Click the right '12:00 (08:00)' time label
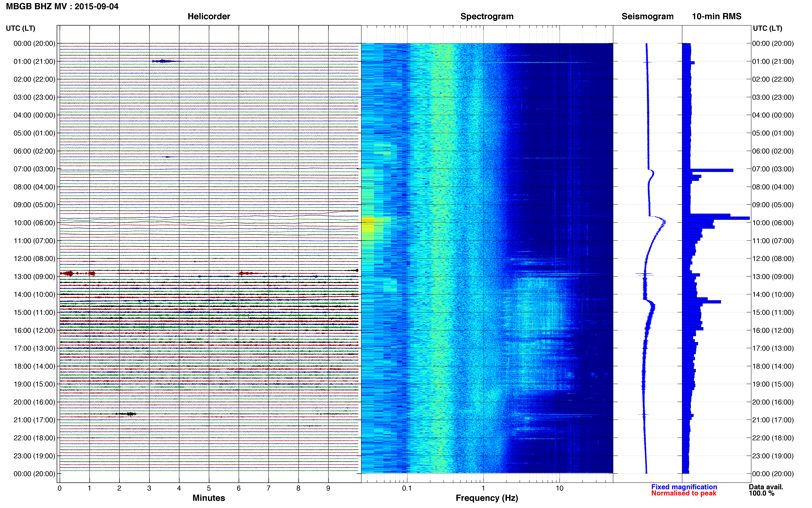 coord(773,259)
